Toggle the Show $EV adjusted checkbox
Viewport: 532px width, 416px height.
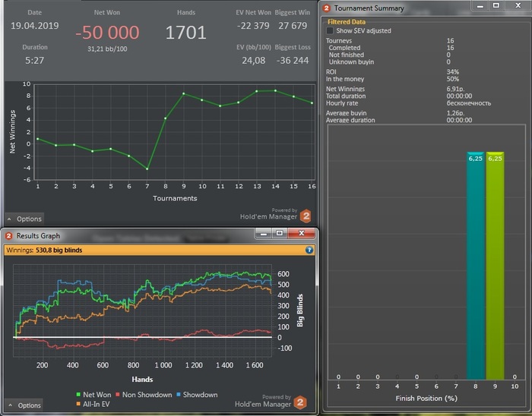[330, 31]
